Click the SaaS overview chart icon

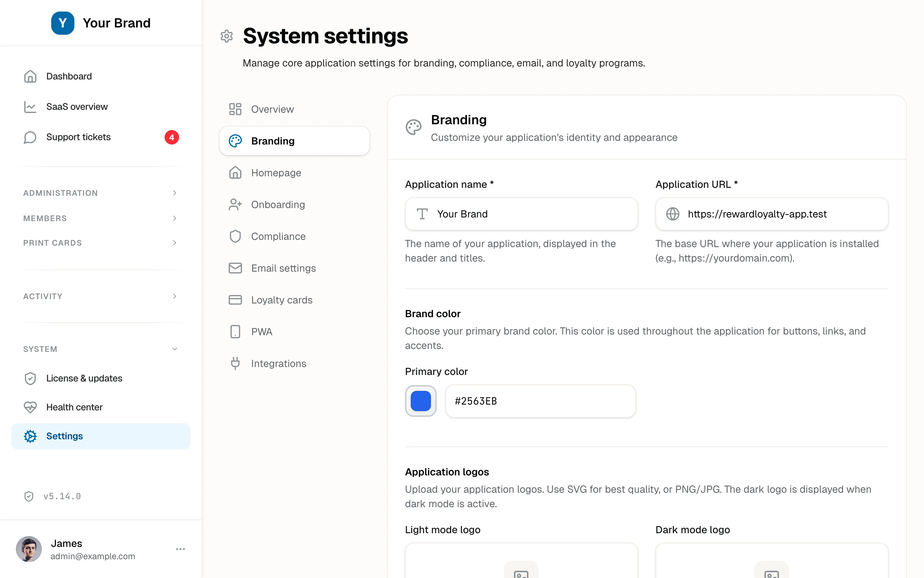click(x=30, y=107)
